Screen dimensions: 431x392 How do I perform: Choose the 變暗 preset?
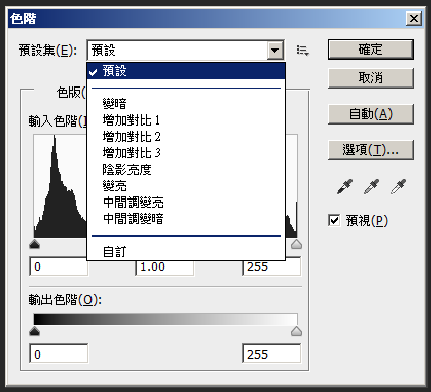186,104
